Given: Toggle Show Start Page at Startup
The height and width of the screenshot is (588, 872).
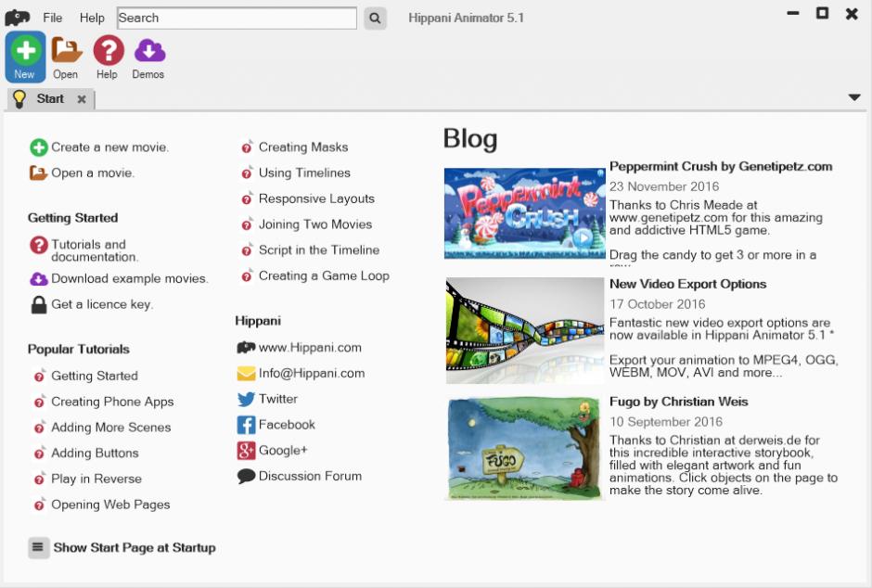Looking at the screenshot, I should pos(38,547).
